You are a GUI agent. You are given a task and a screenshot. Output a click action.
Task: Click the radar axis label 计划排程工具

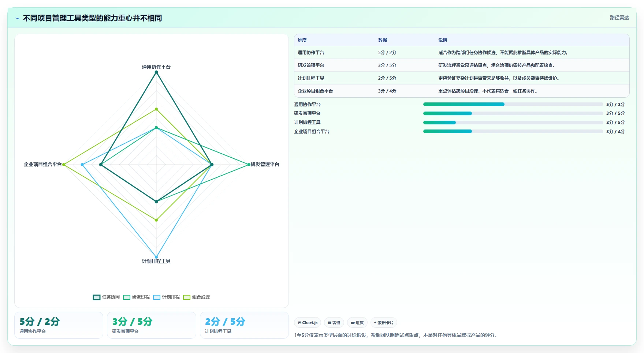[156, 261]
